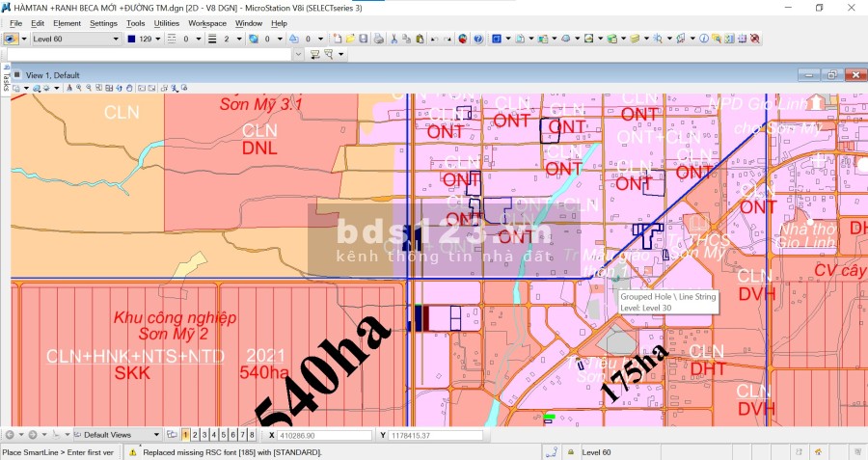
Task: Open the line weight 2 dropdown
Action: coord(240,39)
